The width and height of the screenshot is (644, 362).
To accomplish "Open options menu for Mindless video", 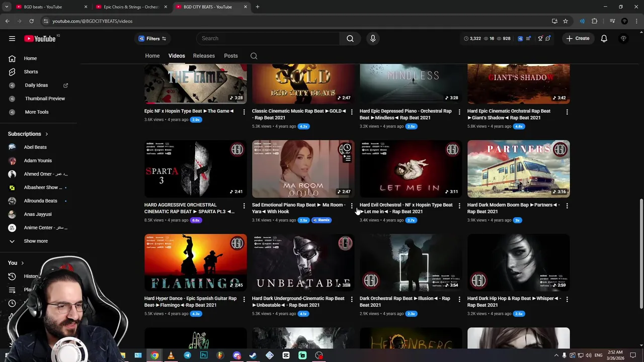I will click(x=459, y=112).
